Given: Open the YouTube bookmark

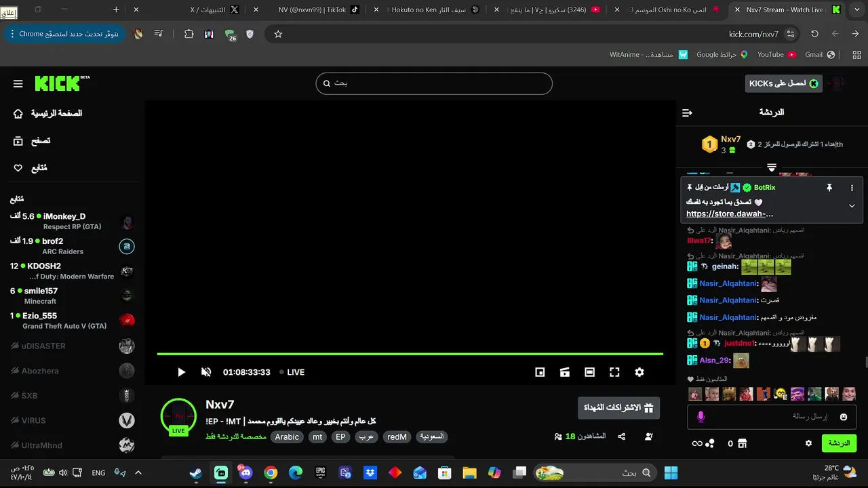Looking at the screenshot, I should click(x=776, y=54).
